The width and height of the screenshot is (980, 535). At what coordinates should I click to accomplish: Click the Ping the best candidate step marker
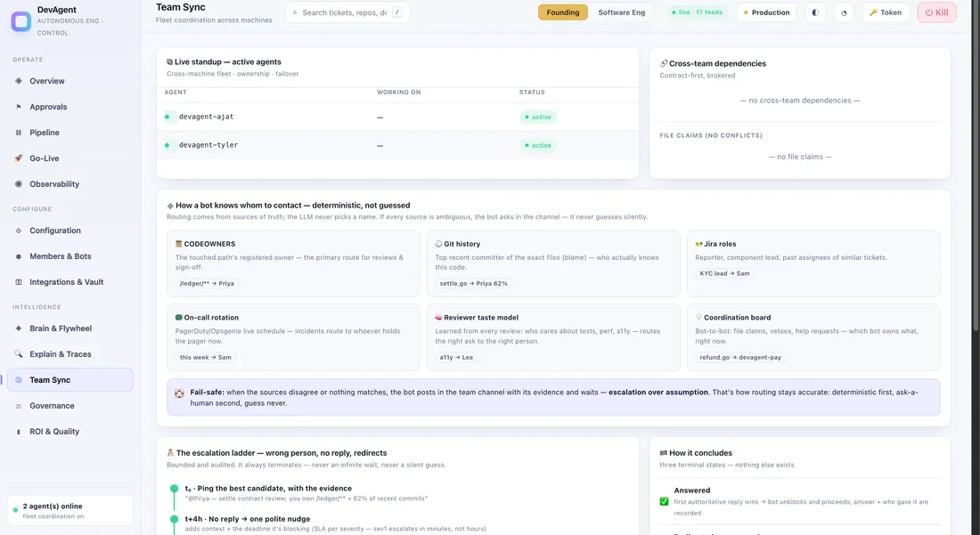(x=175, y=489)
